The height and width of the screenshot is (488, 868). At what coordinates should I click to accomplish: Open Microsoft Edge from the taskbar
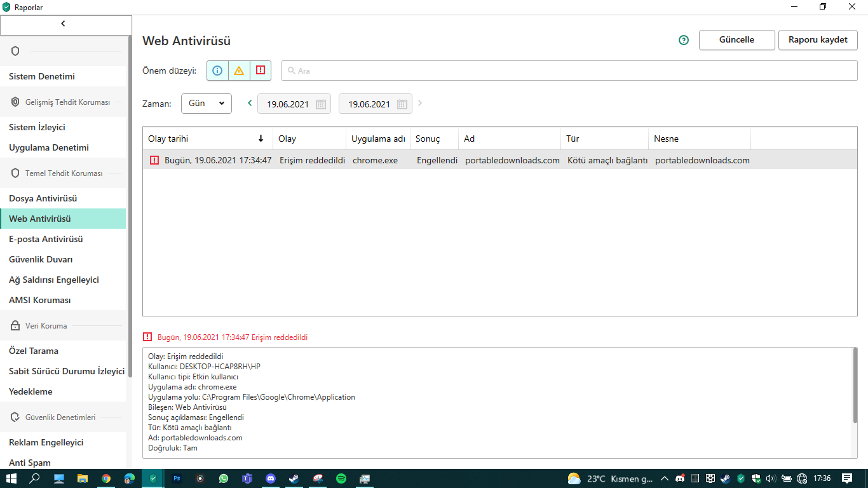coord(130,478)
